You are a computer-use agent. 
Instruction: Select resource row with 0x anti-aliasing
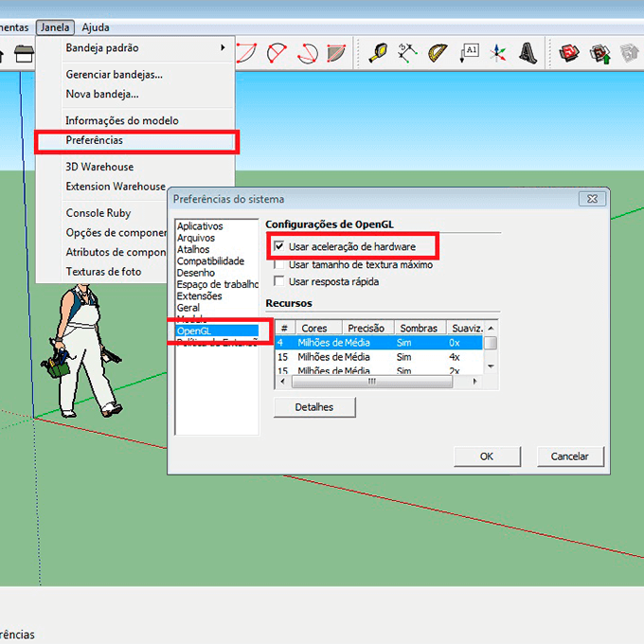(x=379, y=343)
